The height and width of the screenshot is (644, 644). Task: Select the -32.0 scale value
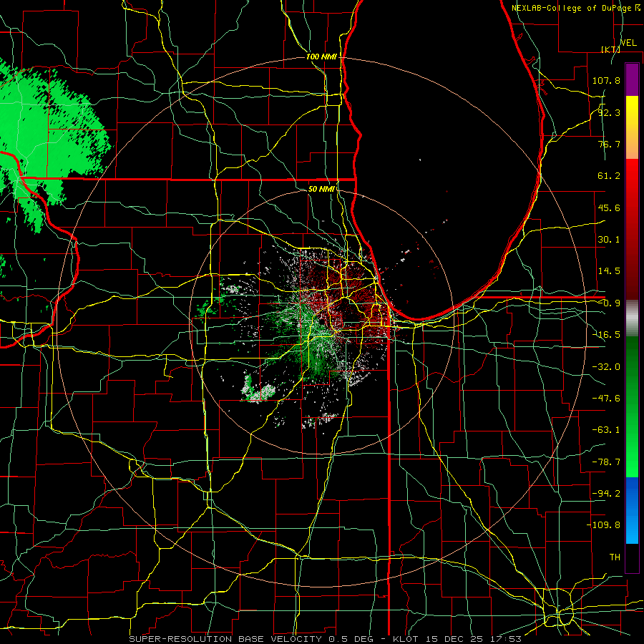click(606, 367)
